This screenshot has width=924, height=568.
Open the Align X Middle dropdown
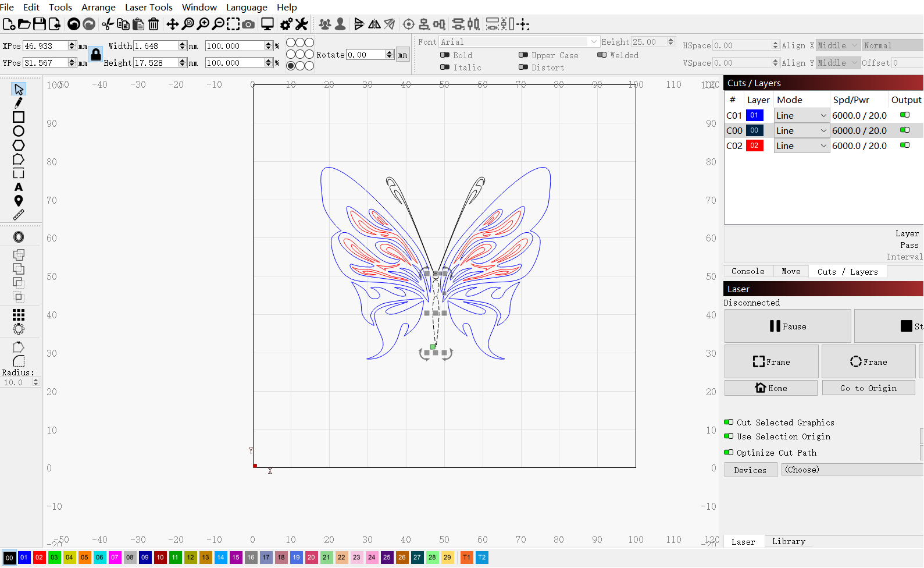(x=838, y=45)
